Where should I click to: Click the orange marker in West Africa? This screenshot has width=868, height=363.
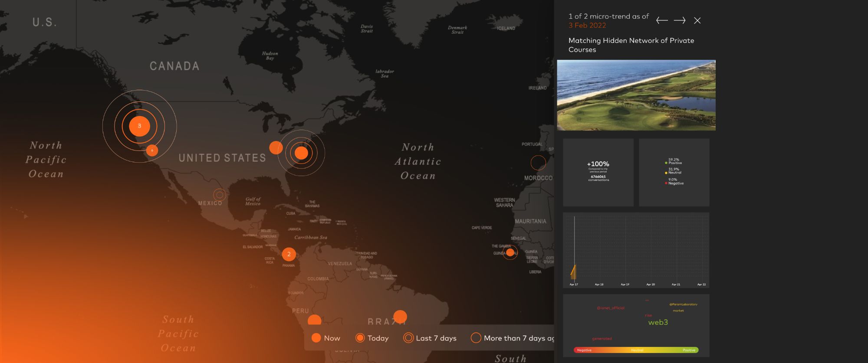pyautogui.click(x=510, y=252)
